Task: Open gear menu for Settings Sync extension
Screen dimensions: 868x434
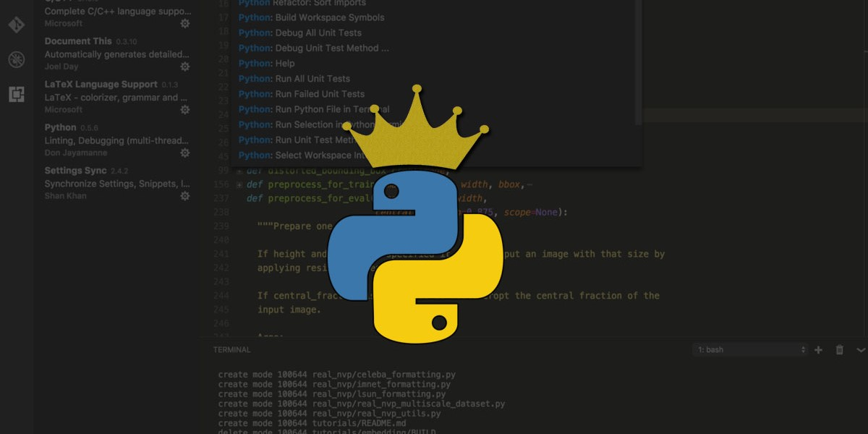Action: tap(185, 196)
